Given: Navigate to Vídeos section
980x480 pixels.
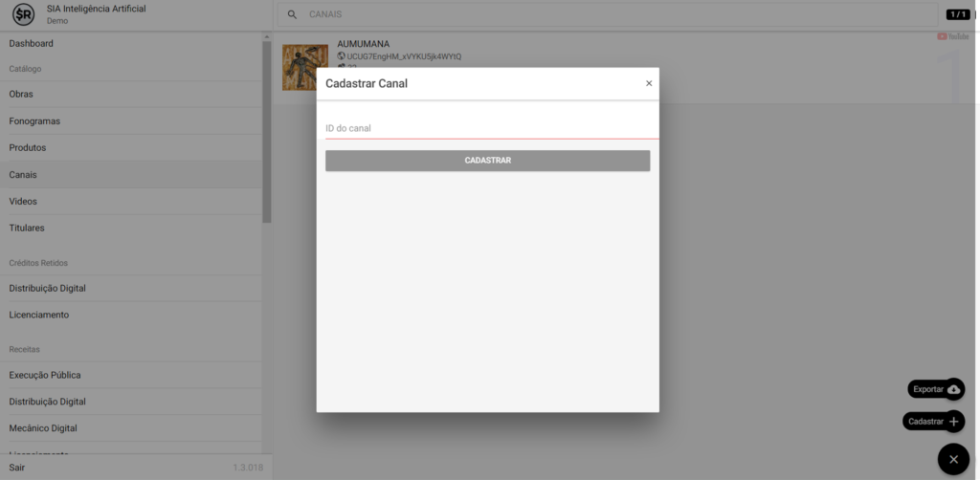Looking at the screenshot, I should pos(23,202).
